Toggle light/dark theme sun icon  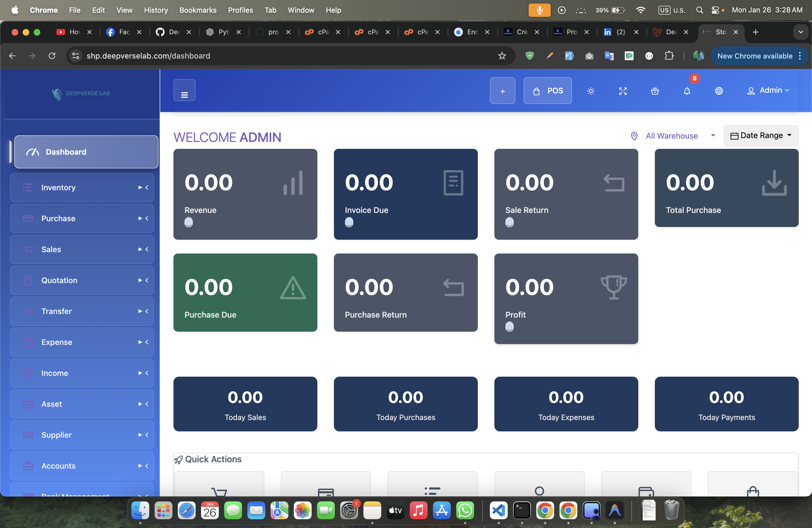tap(590, 91)
